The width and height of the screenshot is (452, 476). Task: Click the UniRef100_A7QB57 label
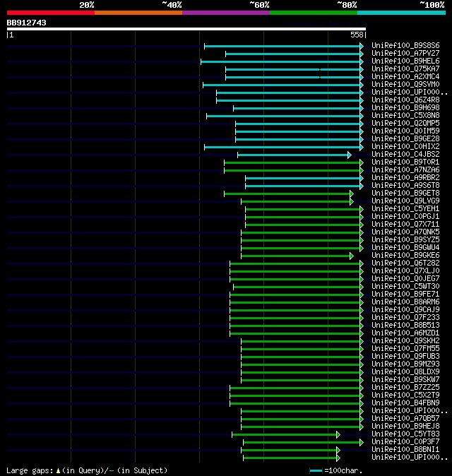[405, 419]
